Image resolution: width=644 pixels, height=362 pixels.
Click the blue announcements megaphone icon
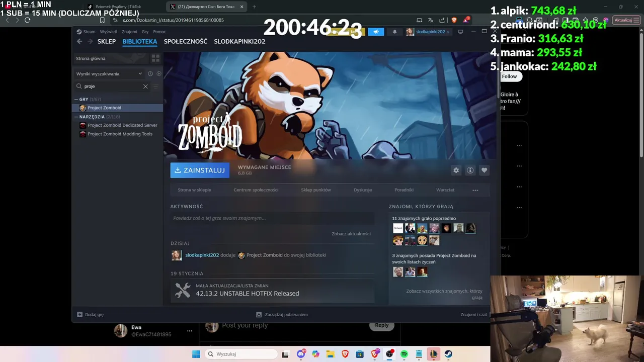pyautogui.click(x=376, y=32)
